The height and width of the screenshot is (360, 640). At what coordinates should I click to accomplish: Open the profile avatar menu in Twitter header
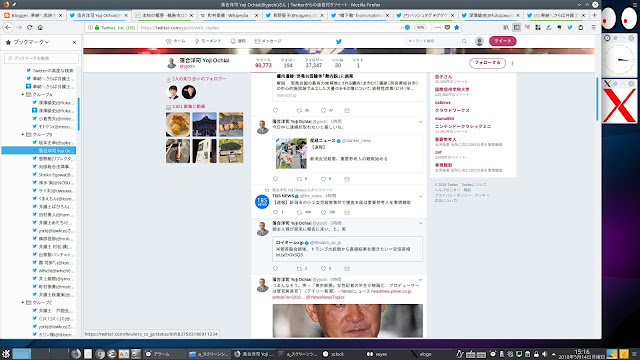(x=479, y=41)
